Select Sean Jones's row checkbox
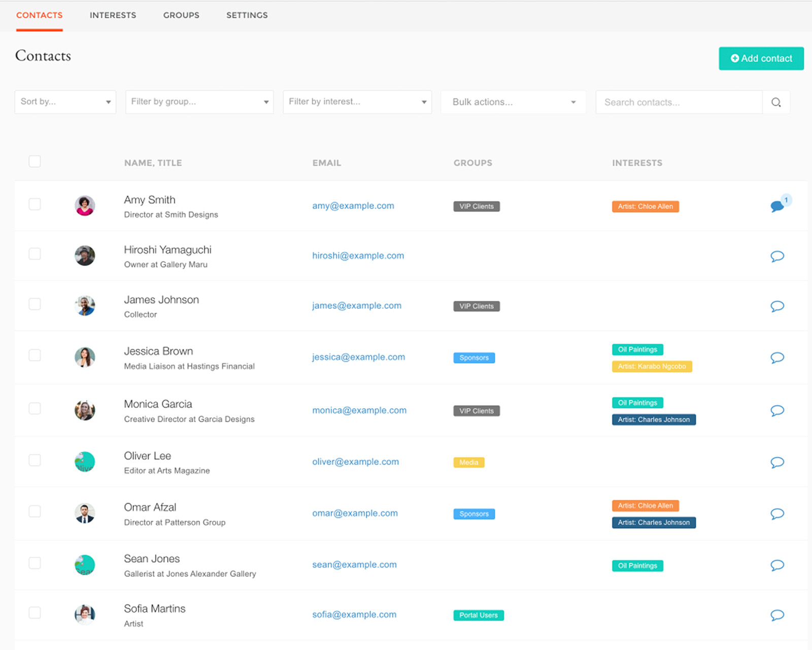812x650 pixels. (x=35, y=563)
